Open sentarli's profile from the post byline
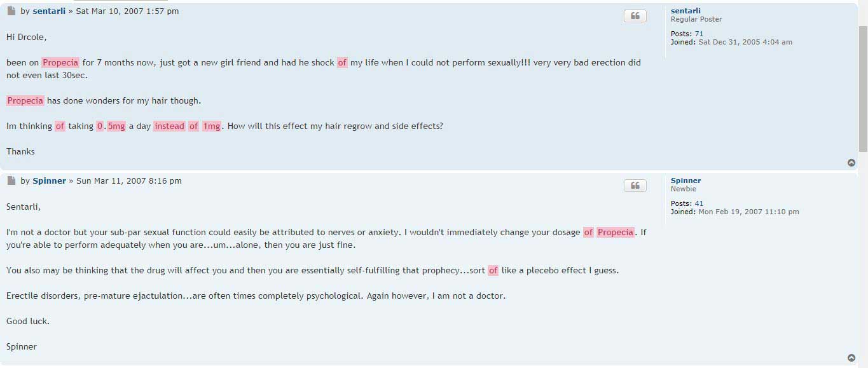 (49, 11)
